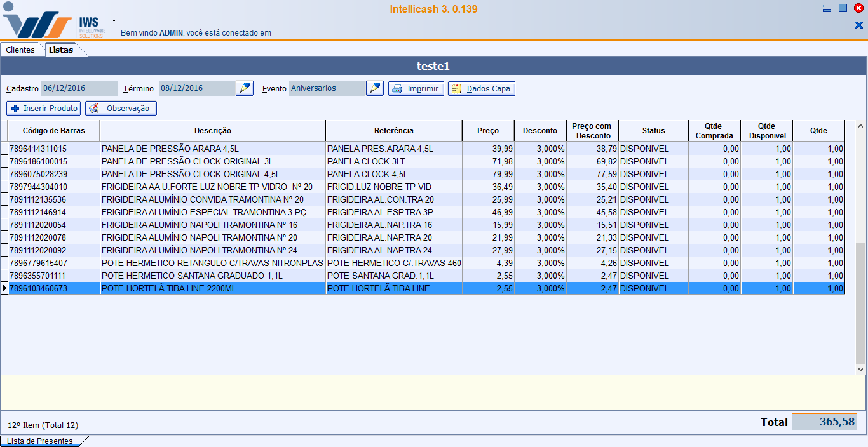Click the Imprimir print button
The width and height of the screenshot is (868, 447).
point(416,89)
